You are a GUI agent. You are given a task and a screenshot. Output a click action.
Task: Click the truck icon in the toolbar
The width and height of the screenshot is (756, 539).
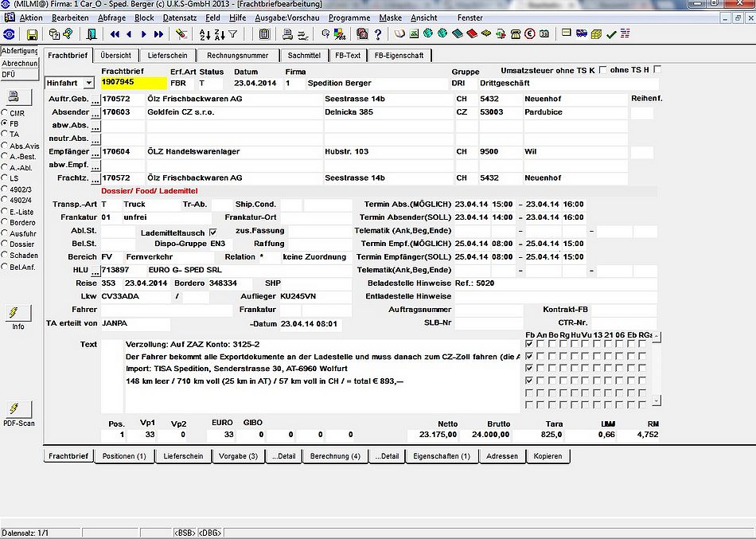(x=582, y=33)
